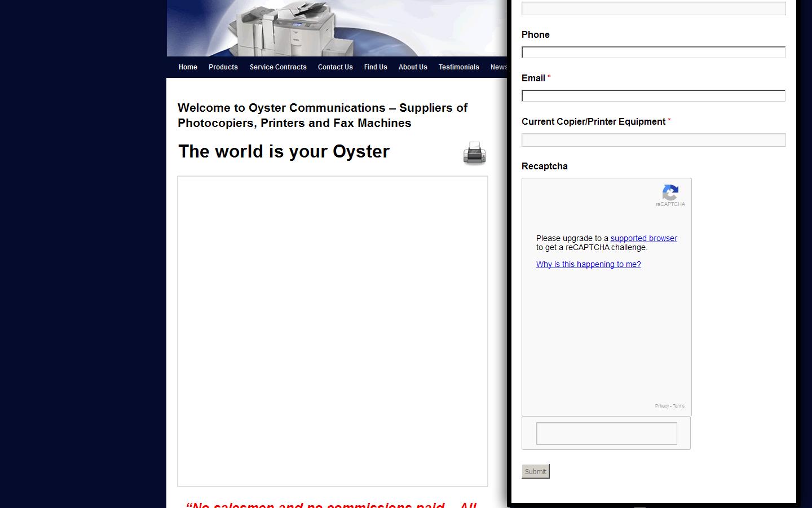Viewport: 812px width, 508px height.
Task: Open the Contact Us page
Action: (x=336, y=67)
